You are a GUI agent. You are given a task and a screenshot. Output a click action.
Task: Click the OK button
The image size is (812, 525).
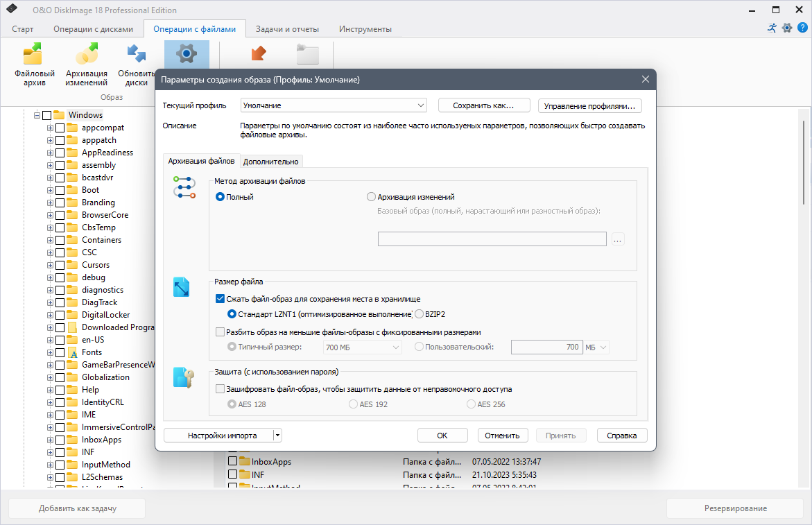pos(442,436)
